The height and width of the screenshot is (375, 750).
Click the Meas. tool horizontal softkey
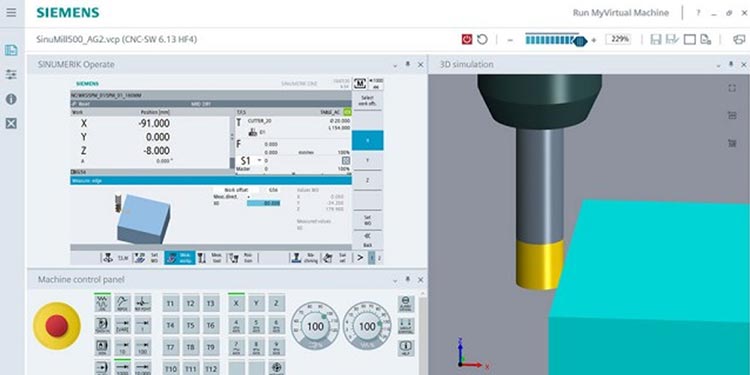[x=211, y=258]
